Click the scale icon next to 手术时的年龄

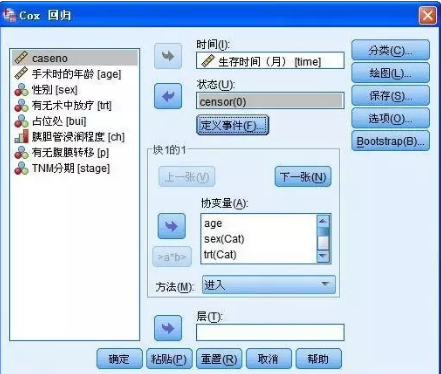(21, 73)
